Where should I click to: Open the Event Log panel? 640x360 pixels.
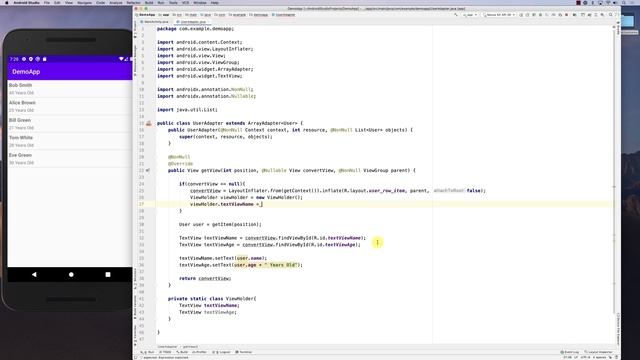tap(569, 352)
